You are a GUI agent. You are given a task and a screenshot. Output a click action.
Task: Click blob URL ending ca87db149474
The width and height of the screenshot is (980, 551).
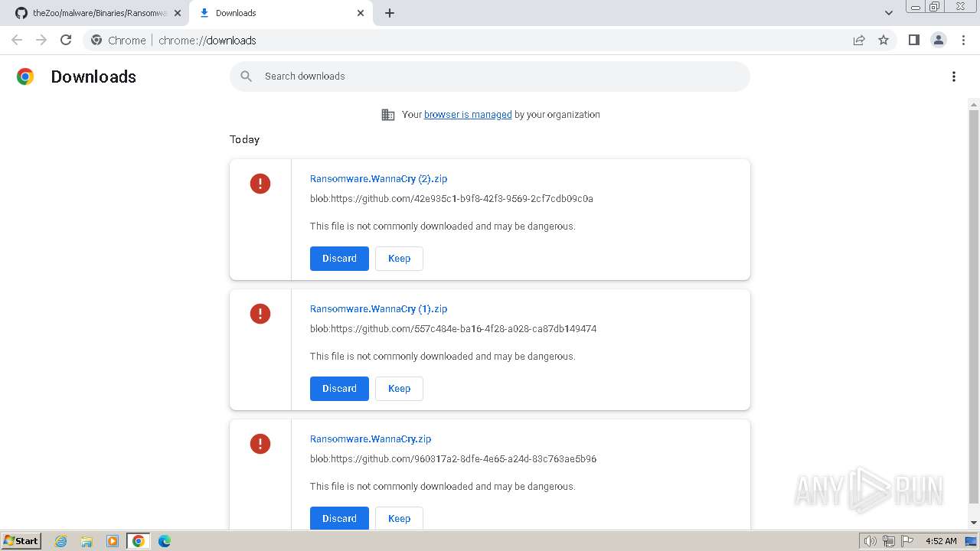(453, 329)
